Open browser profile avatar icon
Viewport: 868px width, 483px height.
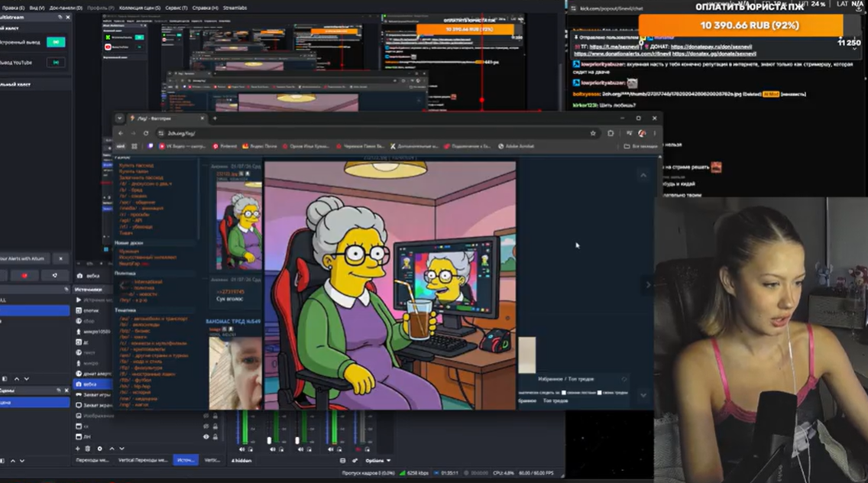(642, 133)
